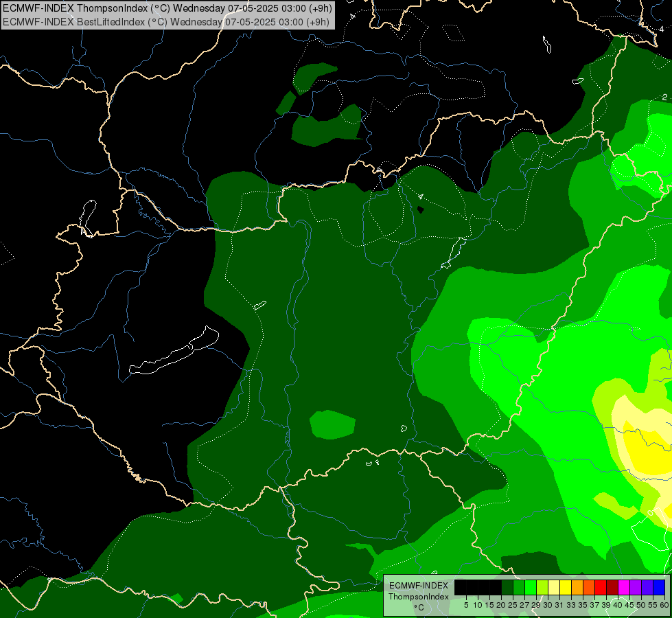
Task: Select pure blue 55–60 legend swatch
Action: click(659, 588)
